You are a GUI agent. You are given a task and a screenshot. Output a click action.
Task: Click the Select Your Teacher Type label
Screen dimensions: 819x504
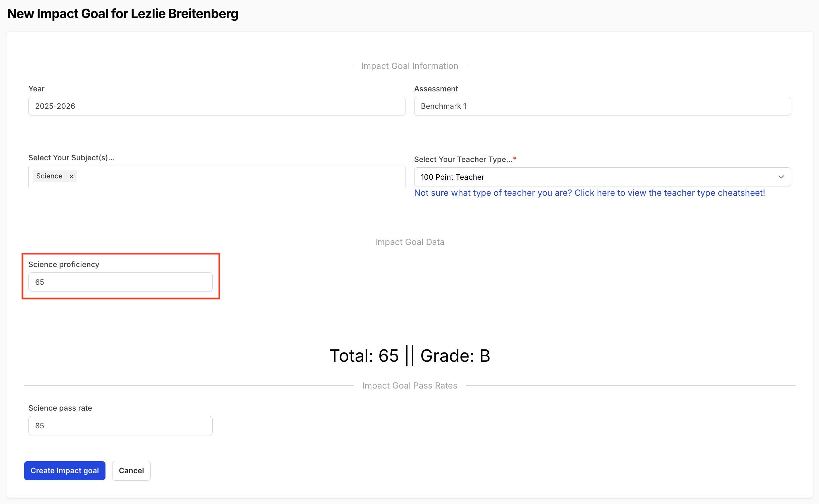(463, 159)
